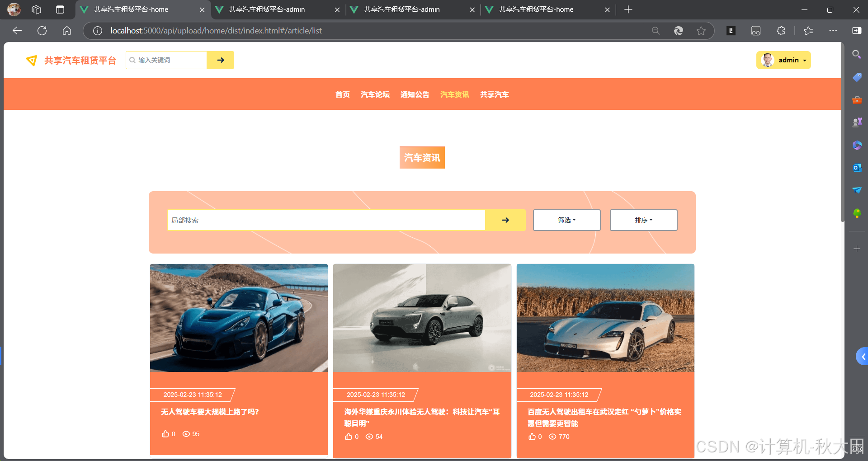Screen dimensions: 868x461
Task: Click the 汽车资讯 section heading badge
Action: click(x=422, y=157)
